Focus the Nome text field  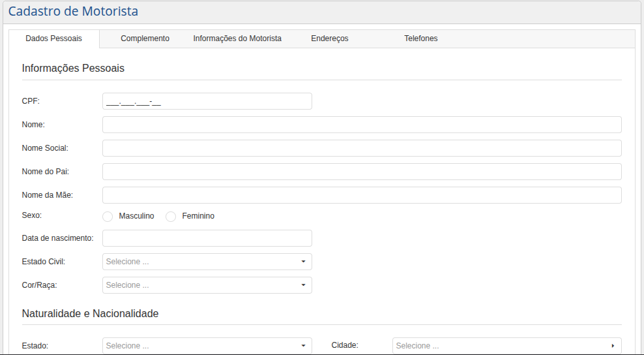pyautogui.click(x=362, y=125)
